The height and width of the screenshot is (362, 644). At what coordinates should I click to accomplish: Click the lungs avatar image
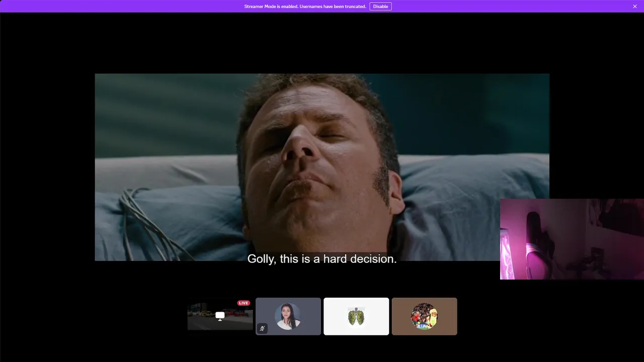pyautogui.click(x=356, y=316)
